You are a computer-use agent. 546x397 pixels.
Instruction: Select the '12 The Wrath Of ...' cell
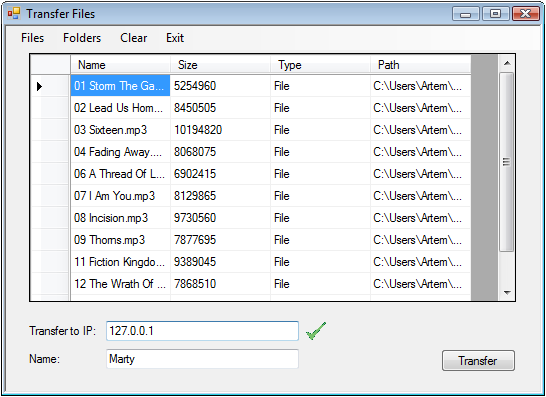tap(120, 283)
